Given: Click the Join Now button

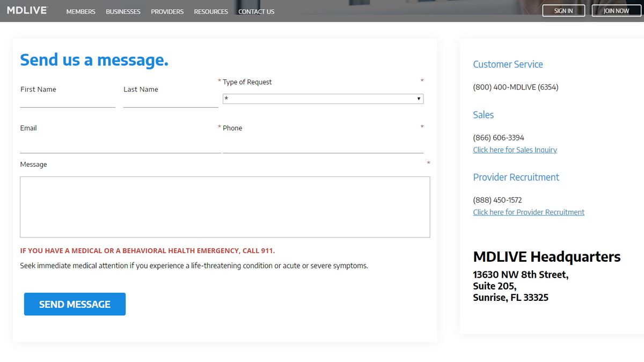Looking at the screenshot, I should [616, 11].
